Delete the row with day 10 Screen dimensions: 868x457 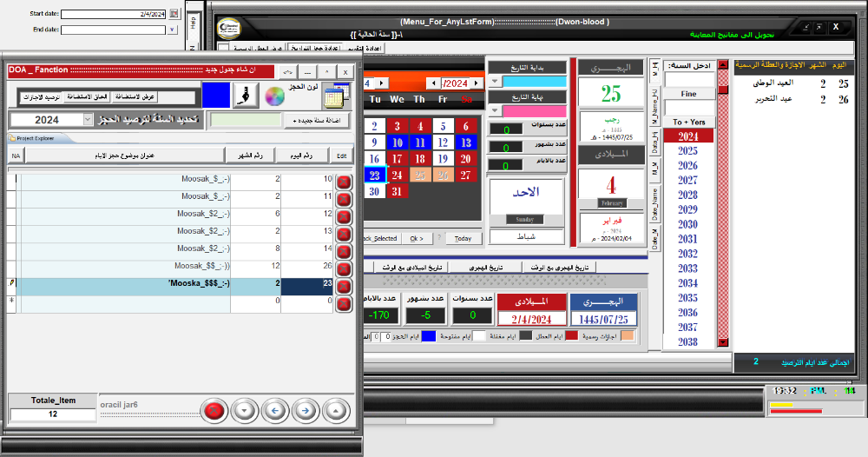344,181
